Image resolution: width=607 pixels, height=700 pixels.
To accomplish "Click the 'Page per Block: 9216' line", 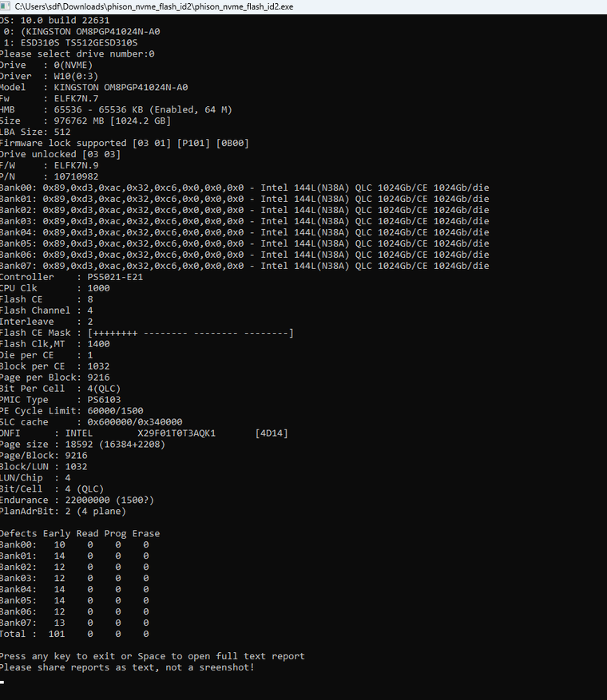I will 55,378.
